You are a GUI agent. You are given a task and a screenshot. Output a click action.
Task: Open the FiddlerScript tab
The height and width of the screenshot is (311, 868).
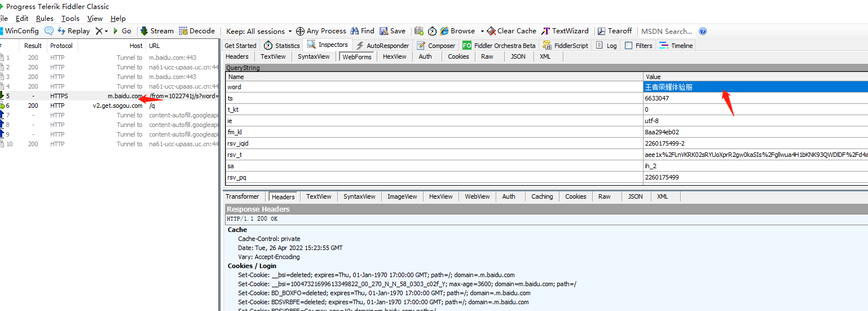click(565, 46)
